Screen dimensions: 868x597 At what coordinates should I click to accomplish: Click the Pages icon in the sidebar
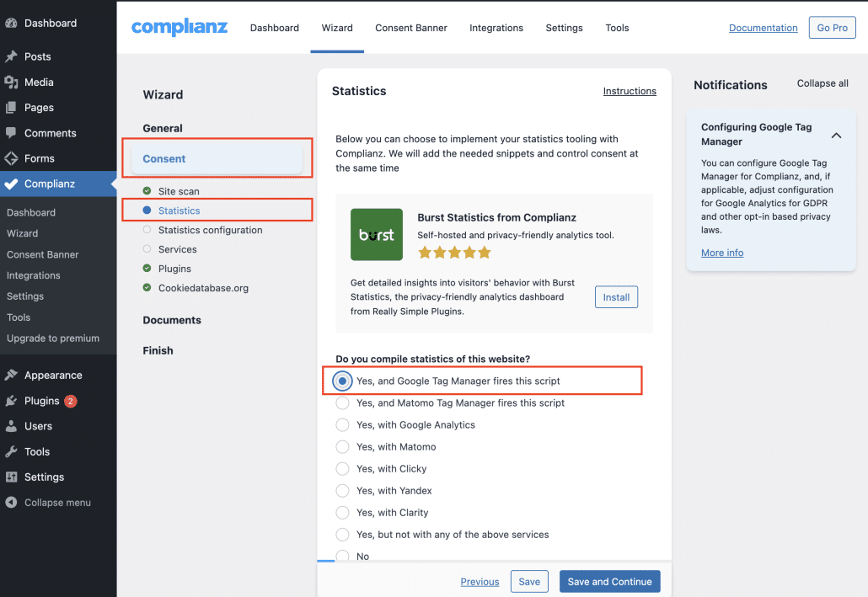[11, 107]
